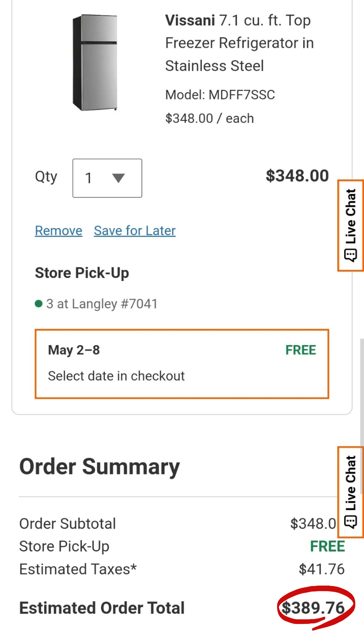
Task: Click the chat bubble icon on lower Live Chat
Action: pos(351,522)
